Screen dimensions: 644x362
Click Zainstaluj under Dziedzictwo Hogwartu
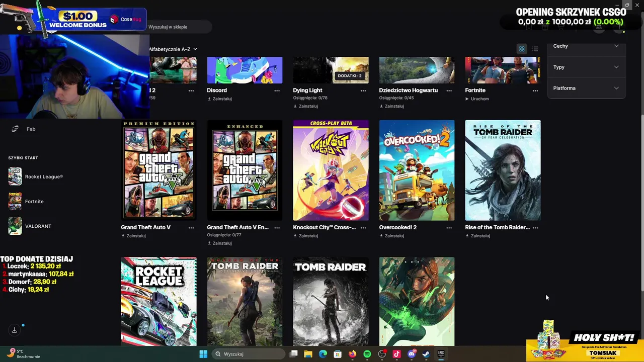[391, 106]
